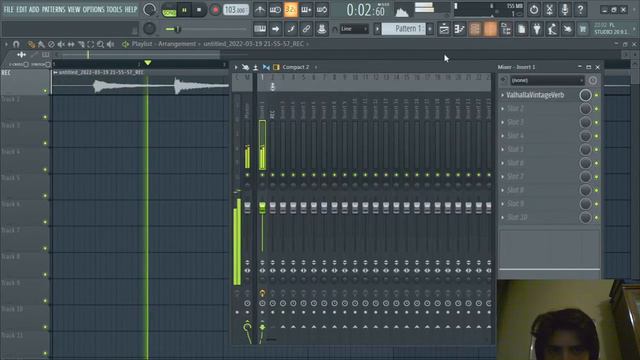Open the TOOLS menu

point(114,9)
